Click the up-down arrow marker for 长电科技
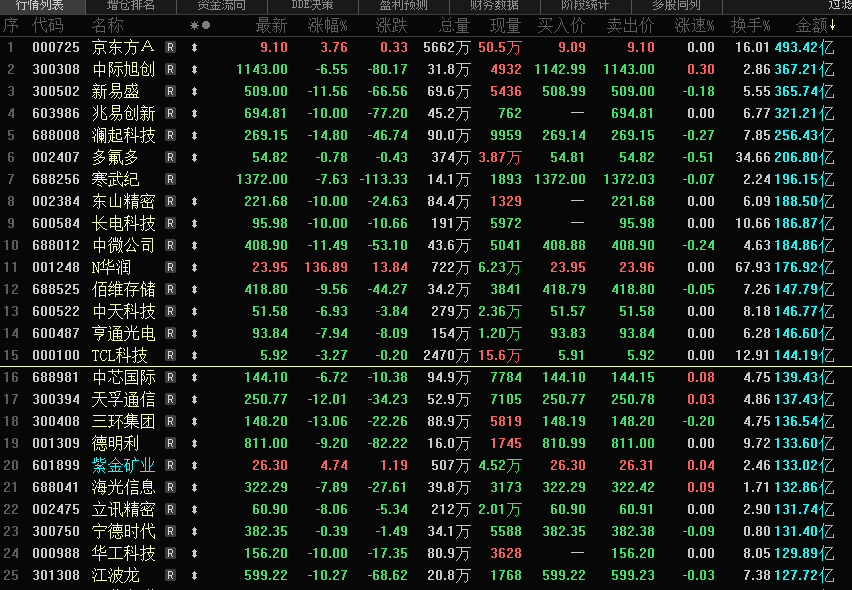The width and height of the screenshot is (852, 590). click(195, 224)
